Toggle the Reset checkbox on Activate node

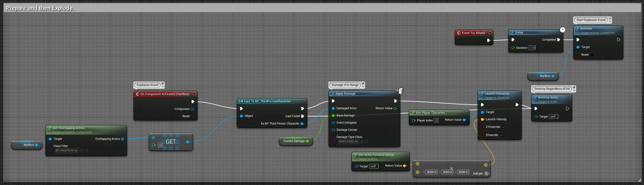592,55
